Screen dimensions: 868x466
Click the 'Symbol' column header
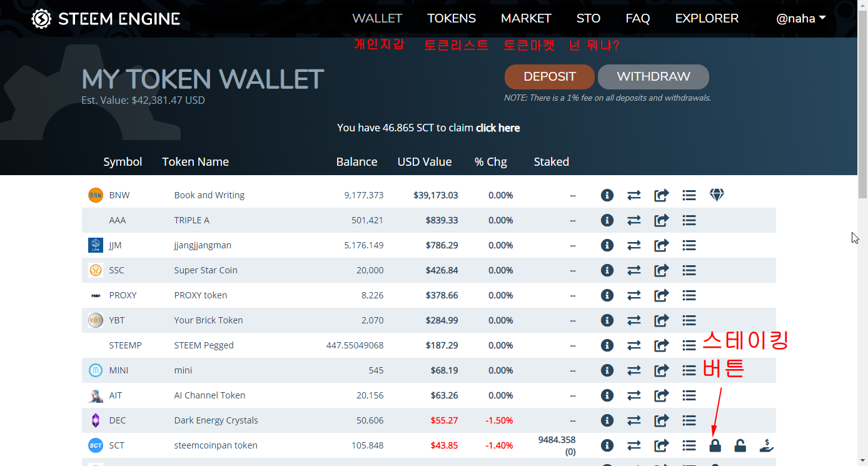(123, 162)
